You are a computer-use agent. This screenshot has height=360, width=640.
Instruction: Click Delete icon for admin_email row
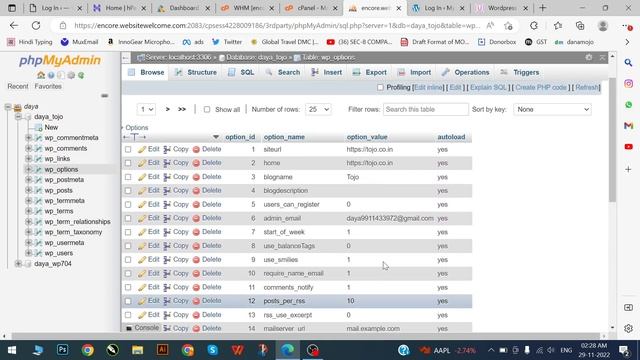pos(196,218)
